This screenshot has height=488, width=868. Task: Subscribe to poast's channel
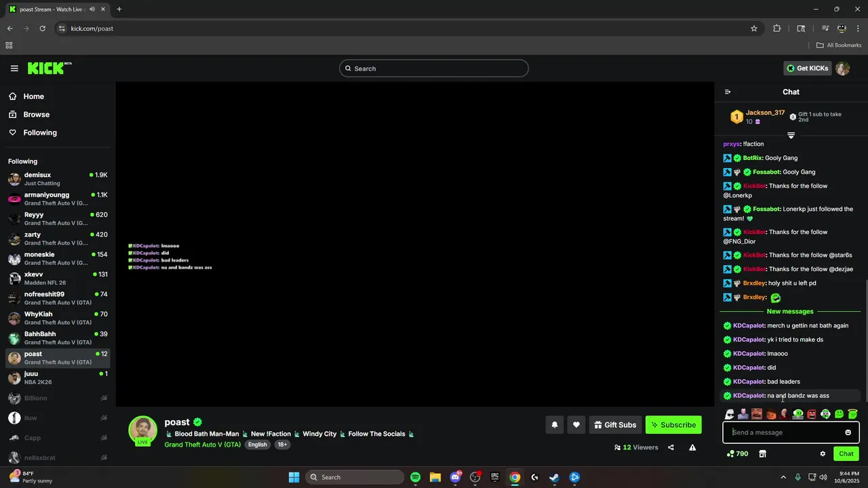point(673,425)
